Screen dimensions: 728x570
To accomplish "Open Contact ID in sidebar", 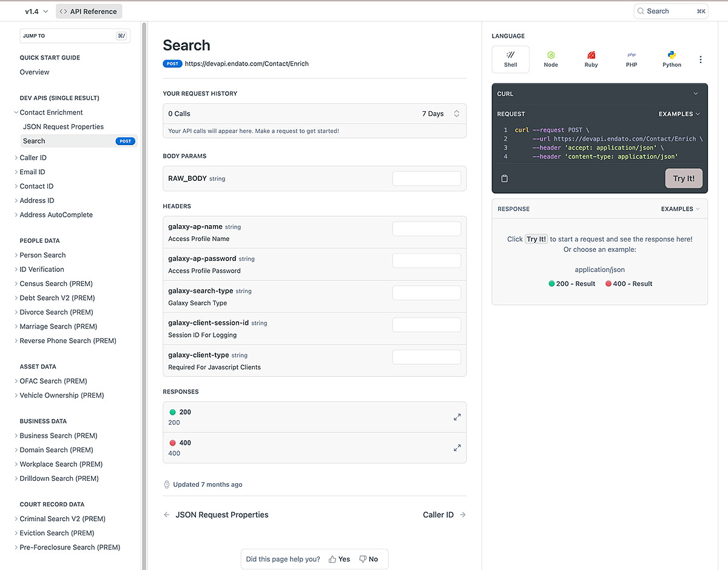I will tap(36, 186).
